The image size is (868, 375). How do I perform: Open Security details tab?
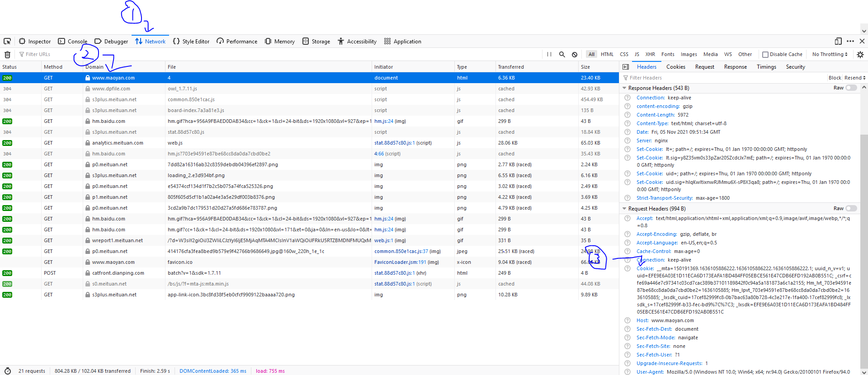[795, 67]
